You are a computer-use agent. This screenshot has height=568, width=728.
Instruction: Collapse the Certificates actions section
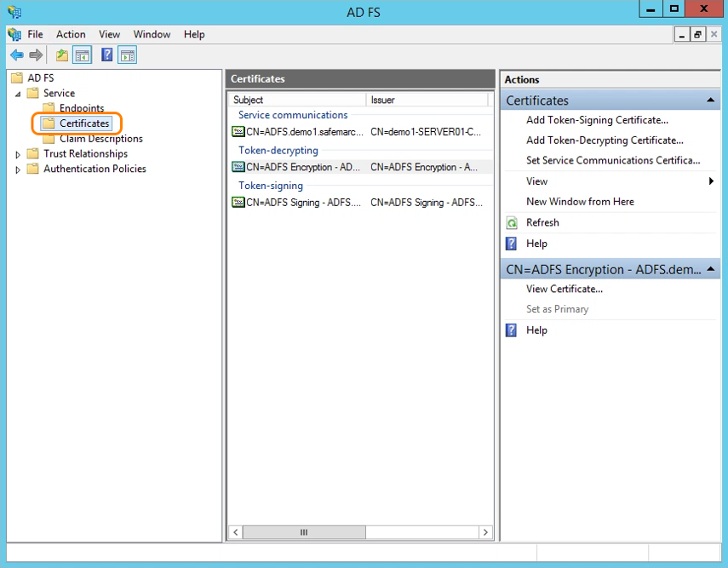tap(712, 100)
